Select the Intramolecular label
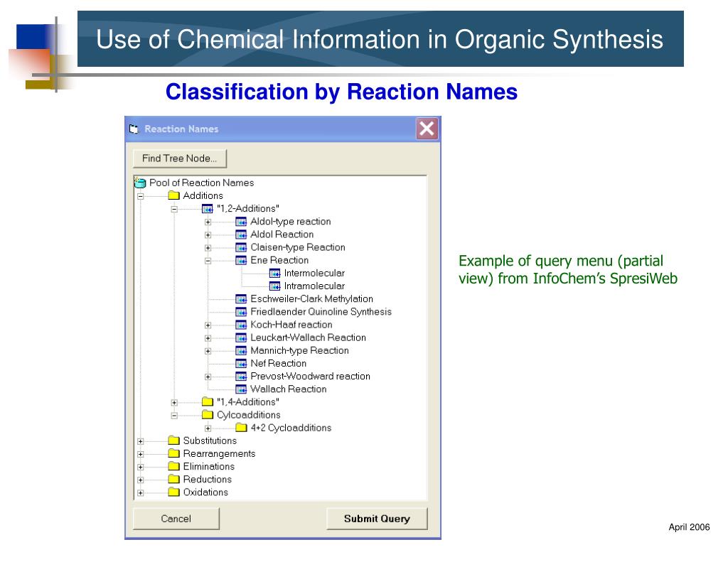 314,286
